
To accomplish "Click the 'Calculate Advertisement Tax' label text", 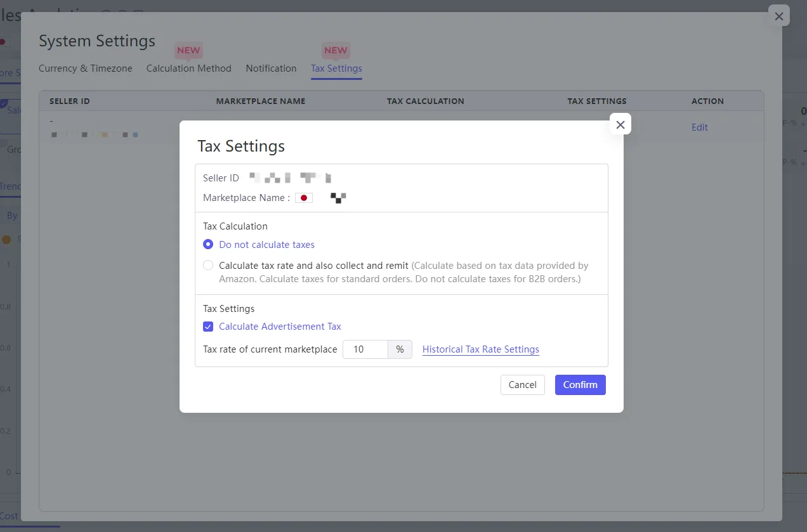I will pyautogui.click(x=280, y=327).
